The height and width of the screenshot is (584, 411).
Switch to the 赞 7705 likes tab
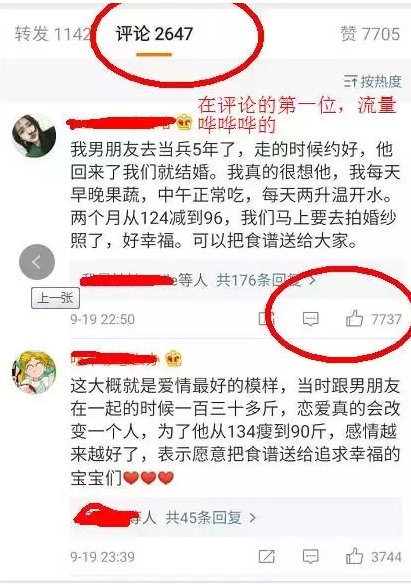[370, 34]
